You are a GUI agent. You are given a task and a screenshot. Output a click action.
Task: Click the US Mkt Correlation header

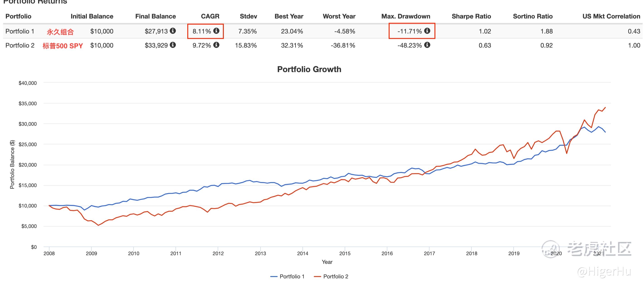pyautogui.click(x=611, y=16)
